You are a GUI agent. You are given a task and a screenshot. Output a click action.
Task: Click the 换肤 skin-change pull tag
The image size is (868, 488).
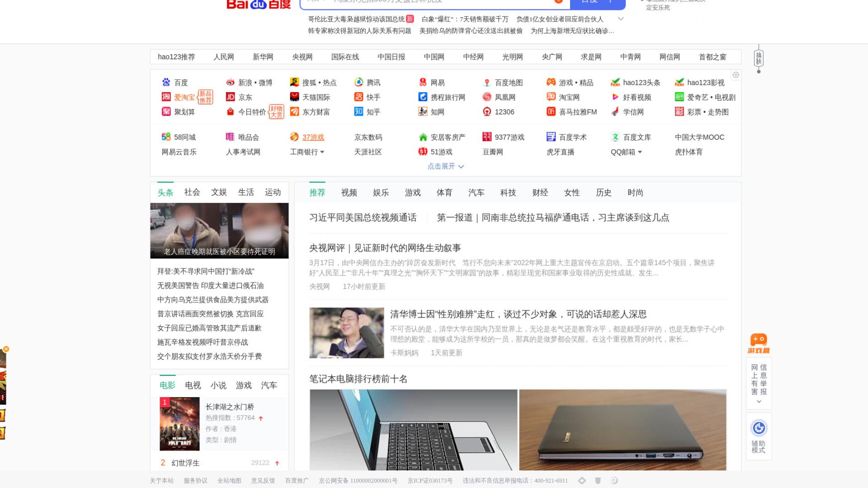coord(759,59)
